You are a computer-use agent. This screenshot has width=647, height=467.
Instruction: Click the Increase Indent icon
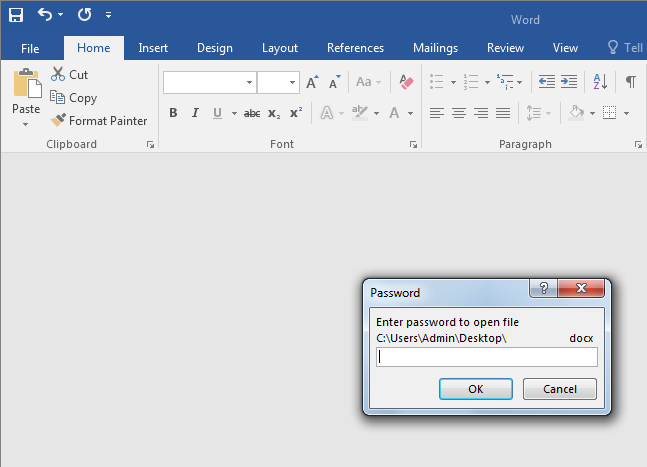pyautogui.click(x=568, y=82)
